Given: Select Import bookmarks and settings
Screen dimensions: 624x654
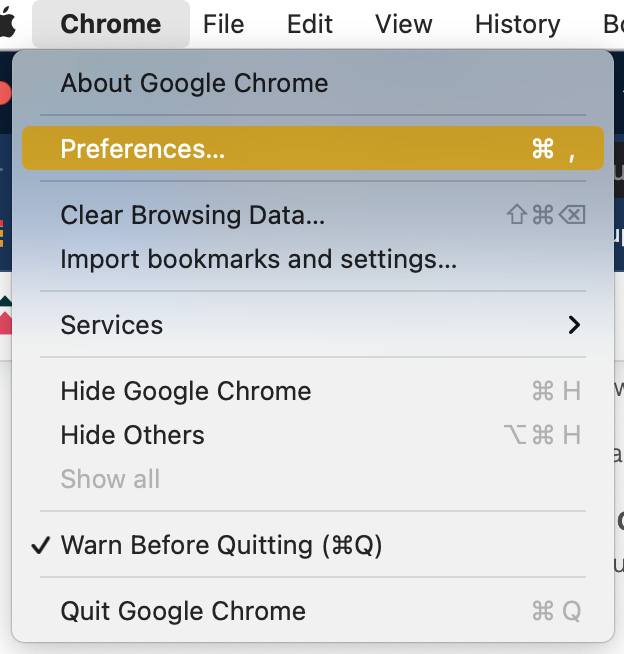Looking at the screenshot, I should tap(313, 259).
